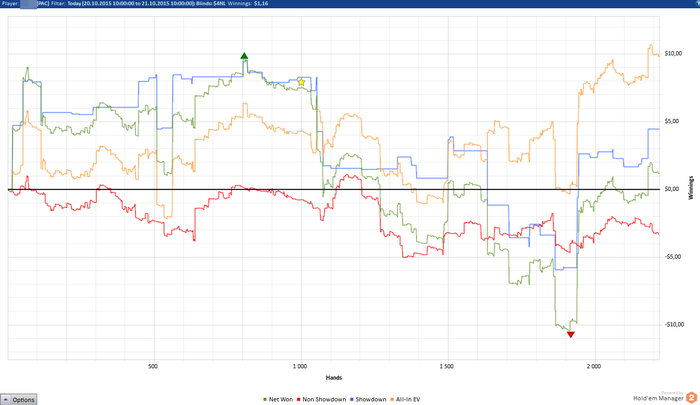Click the Player label in header
The height and width of the screenshot is (405, 700).
[x=10, y=3]
